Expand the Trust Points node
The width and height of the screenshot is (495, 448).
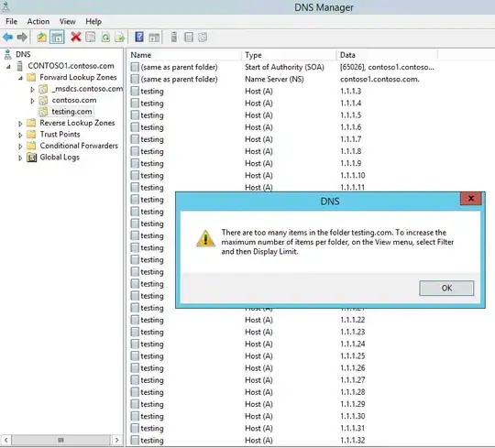(20, 135)
